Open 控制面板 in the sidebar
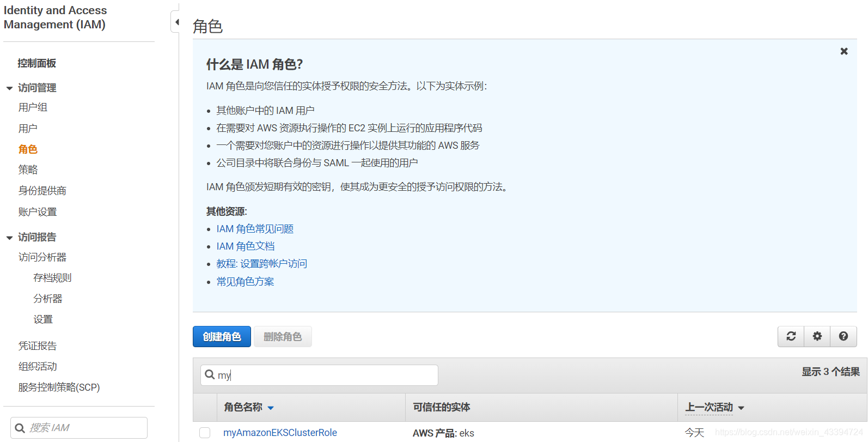Screen dimensions: 868x442 (x=37, y=63)
